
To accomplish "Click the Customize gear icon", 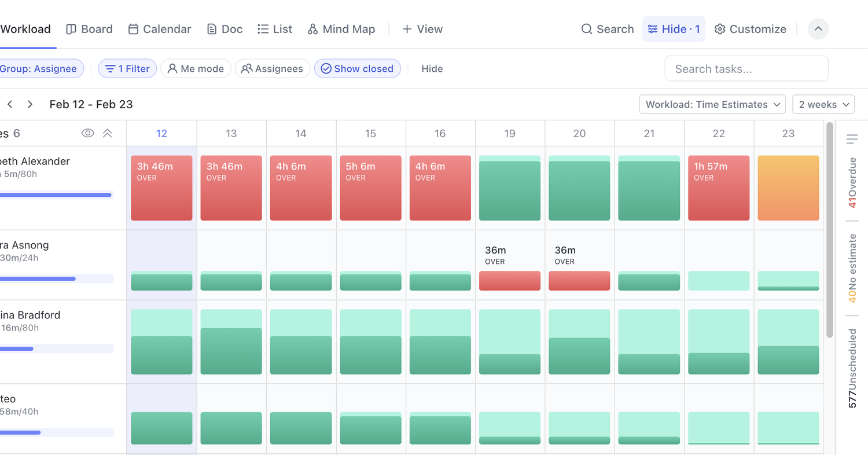I will pyautogui.click(x=719, y=29).
